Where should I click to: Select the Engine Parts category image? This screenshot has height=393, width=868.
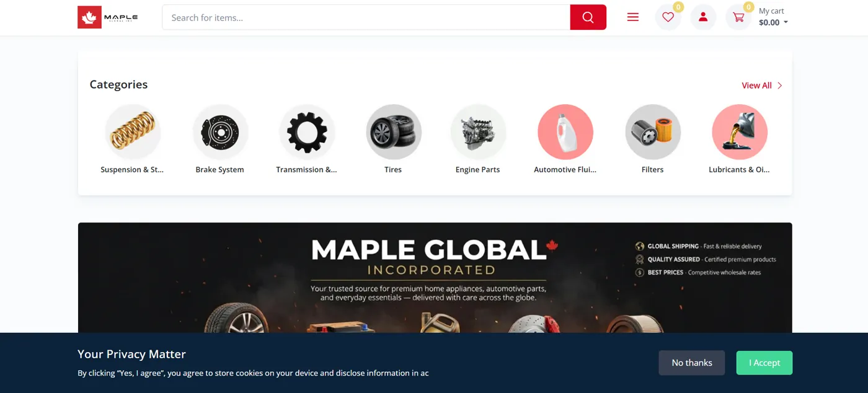[x=478, y=132]
